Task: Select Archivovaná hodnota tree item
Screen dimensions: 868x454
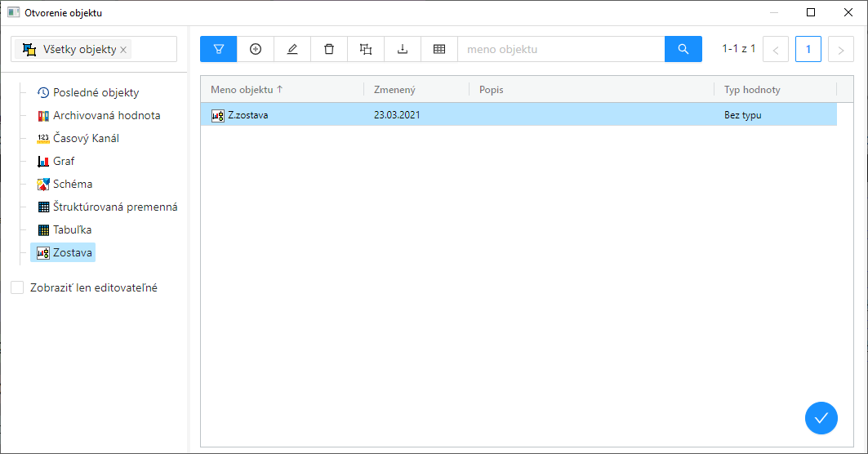Action: 106,115
